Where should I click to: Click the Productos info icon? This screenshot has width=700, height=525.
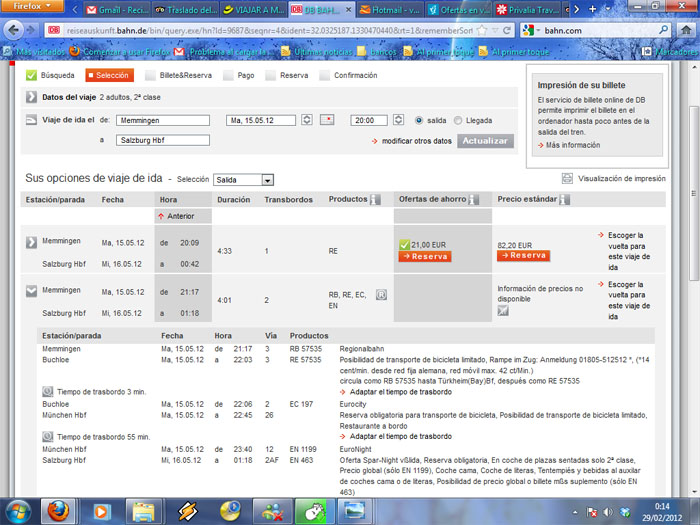point(375,200)
